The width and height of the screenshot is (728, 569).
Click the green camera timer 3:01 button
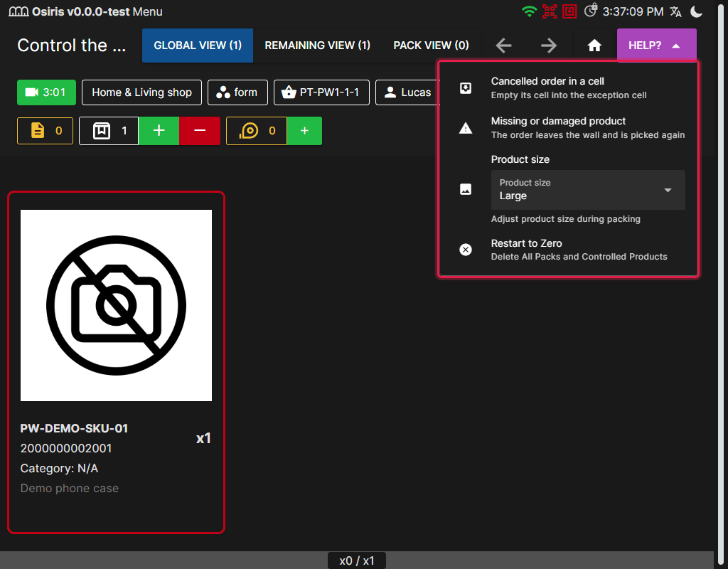coord(46,92)
